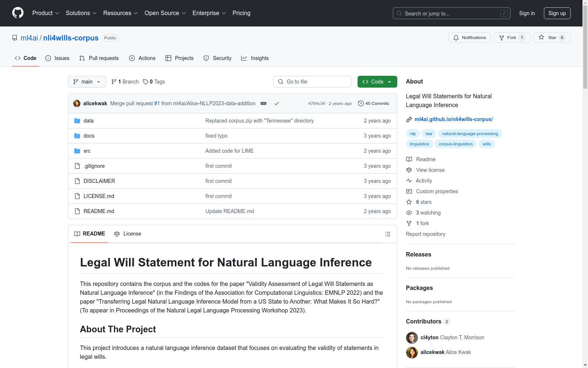
Task: Click alicekwak's contributor avatar
Action: [412, 352]
